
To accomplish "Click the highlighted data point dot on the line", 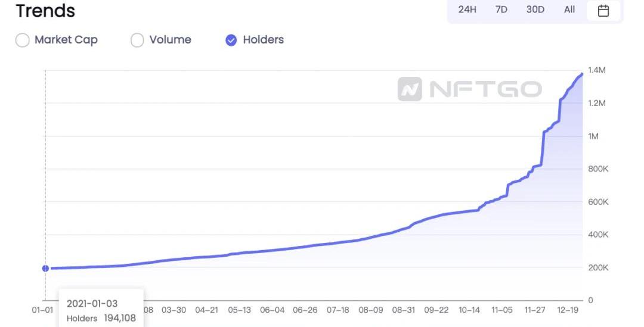I will [45, 268].
